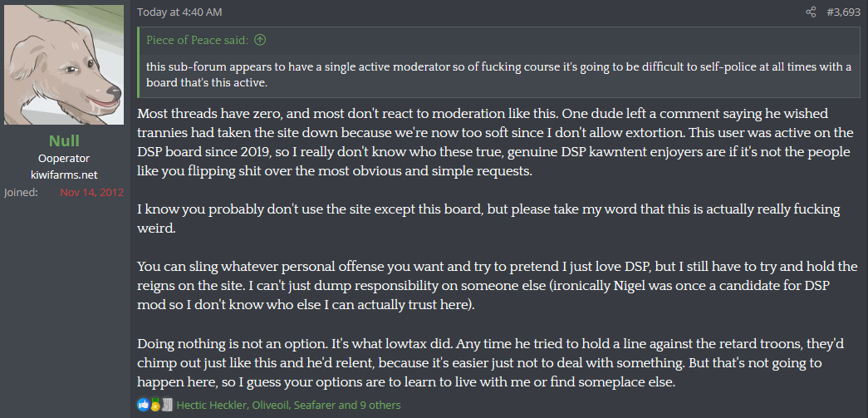The height and width of the screenshot is (418, 868).
Task: Click the up-arrow icon in the quote header
Action: pyautogui.click(x=260, y=40)
